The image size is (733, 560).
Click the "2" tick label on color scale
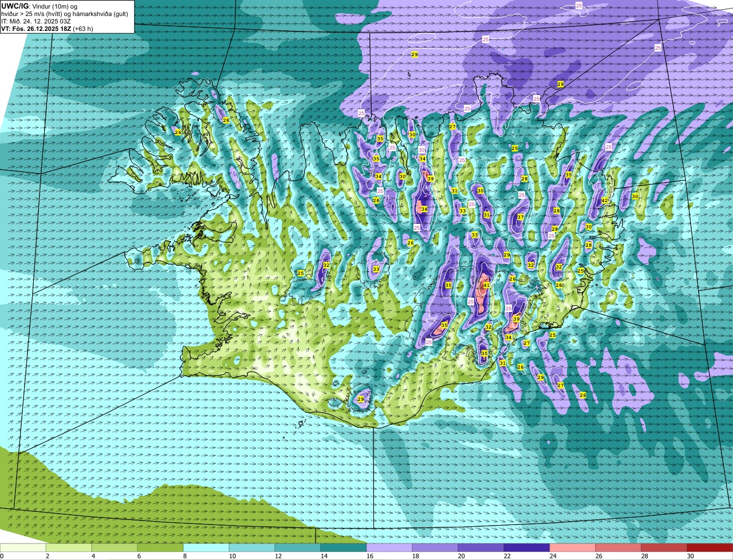click(48, 556)
